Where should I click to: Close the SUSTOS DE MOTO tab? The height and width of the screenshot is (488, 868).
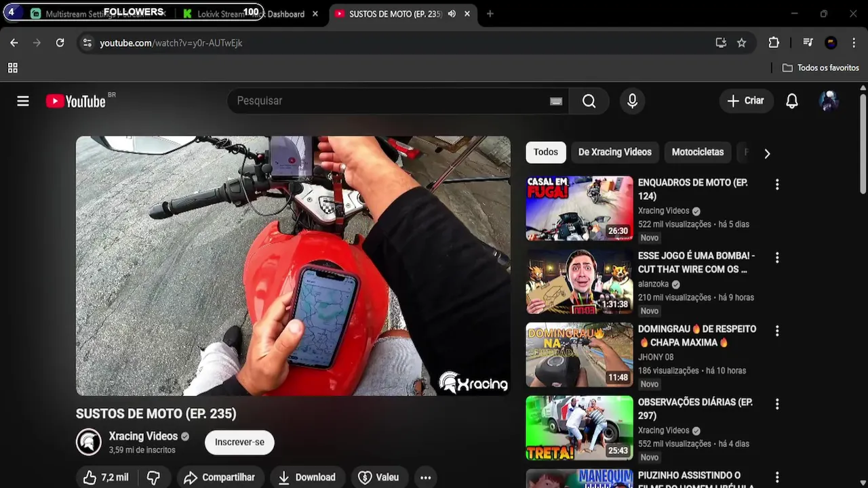(x=467, y=14)
